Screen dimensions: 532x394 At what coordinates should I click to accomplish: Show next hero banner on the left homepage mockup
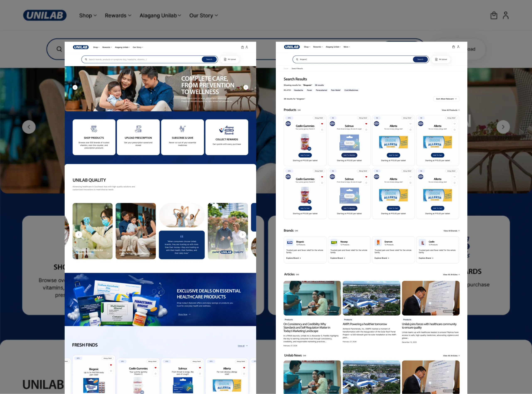click(x=246, y=87)
